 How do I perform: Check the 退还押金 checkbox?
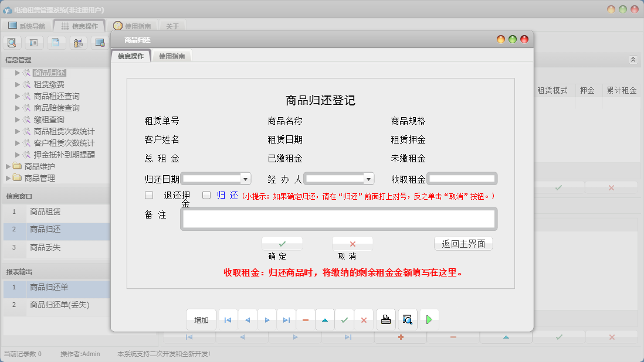[148, 195]
